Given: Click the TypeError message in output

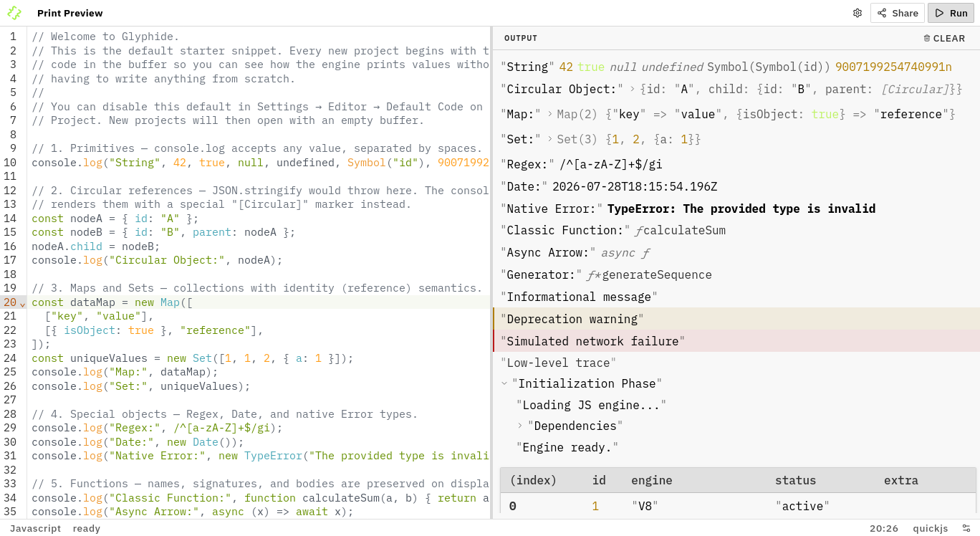Looking at the screenshot, I should pos(741,209).
